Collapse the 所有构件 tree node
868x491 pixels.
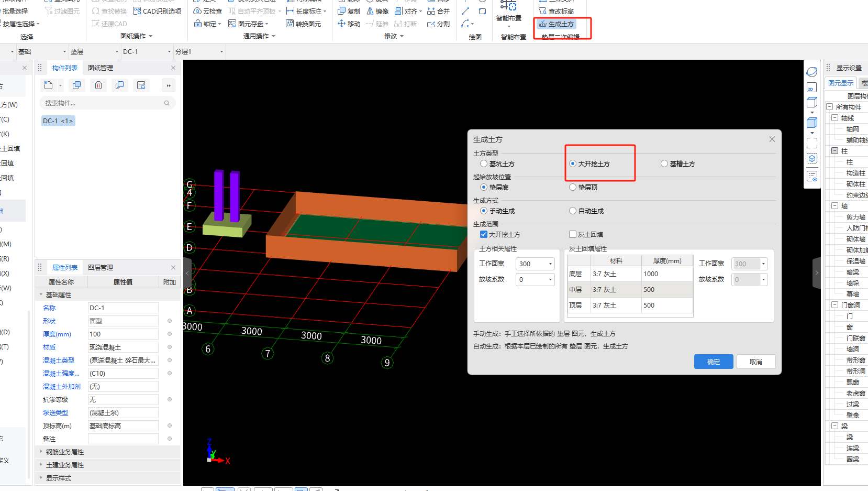[829, 107]
